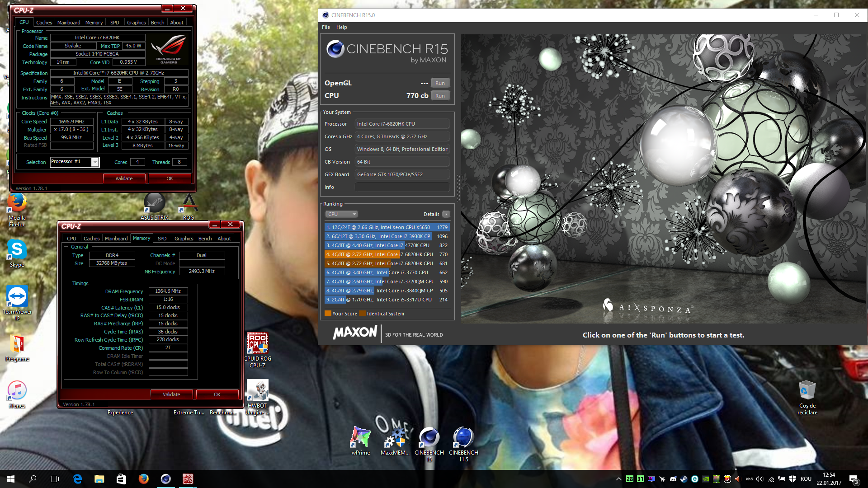Open the ROG desktop shortcut
Image resolution: width=868 pixels, height=488 pixels.
tap(189, 206)
